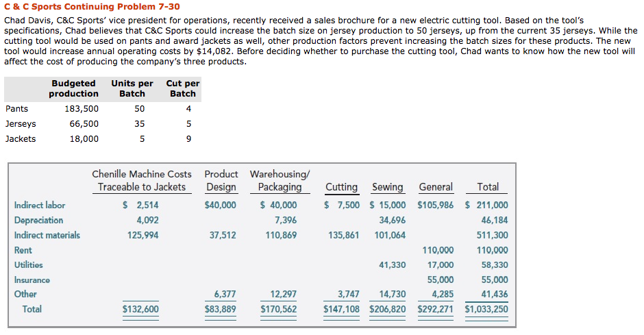Click the 'Sewing' column header
Viewport: 644px width, 335px height.
click(388, 187)
